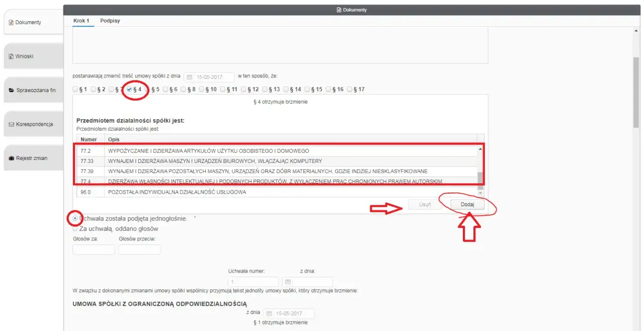Screen dimensions: 644x331
Task: Uncheck the circled § 4 checkbox
Action: pyautogui.click(x=128, y=89)
